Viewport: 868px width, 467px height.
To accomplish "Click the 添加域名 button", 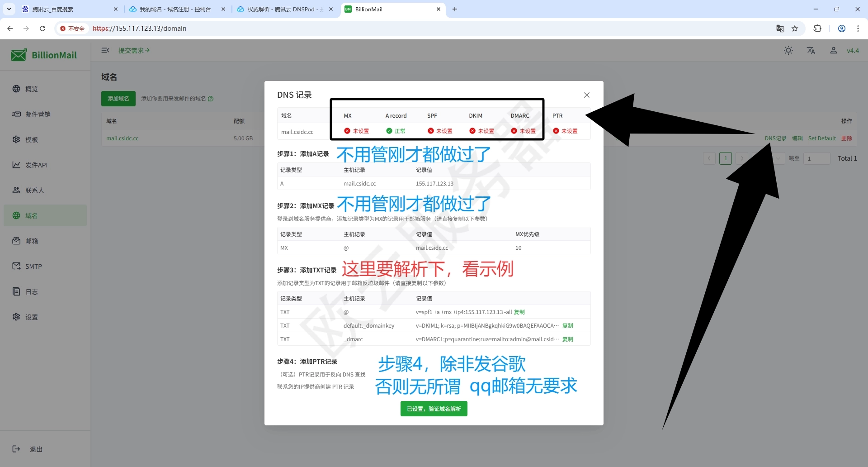I will [118, 98].
